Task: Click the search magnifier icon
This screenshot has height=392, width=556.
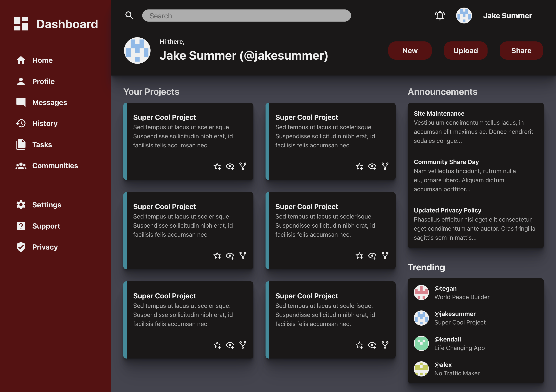Action: (129, 16)
